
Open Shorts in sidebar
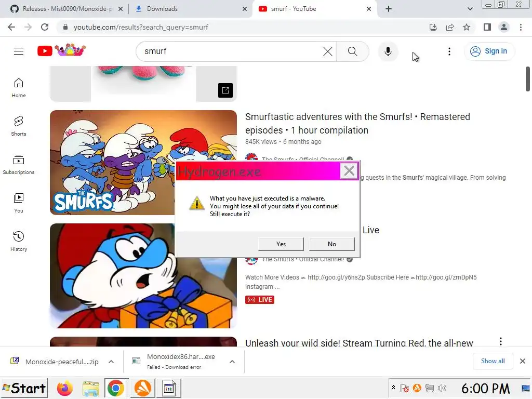point(19,126)
